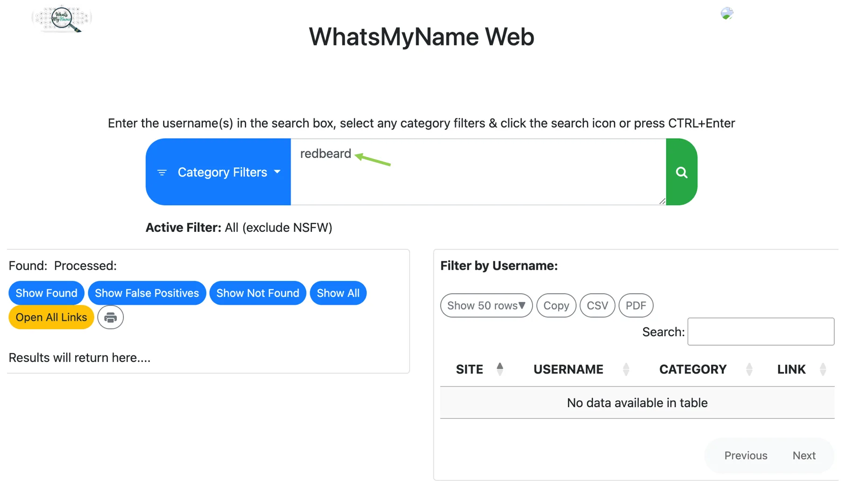Sort table by LINK column arrows
The height and width of the screenshot is (490, 868).
[823, 369]
